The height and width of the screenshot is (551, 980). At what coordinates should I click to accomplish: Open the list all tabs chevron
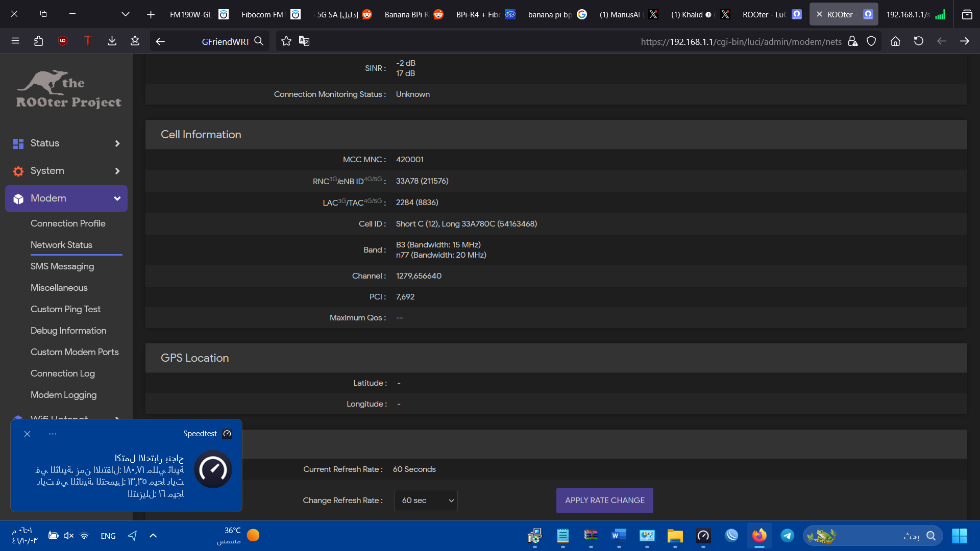[126, 14]
